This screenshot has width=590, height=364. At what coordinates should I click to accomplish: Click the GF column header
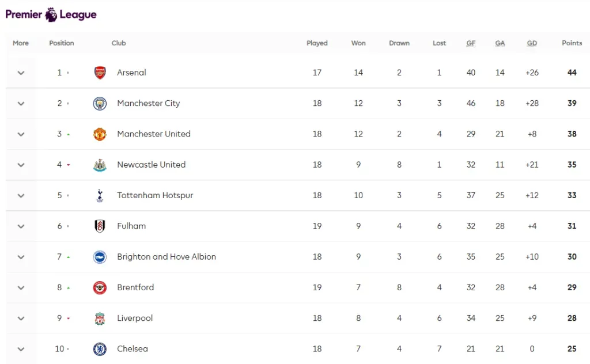pos(471,43)
